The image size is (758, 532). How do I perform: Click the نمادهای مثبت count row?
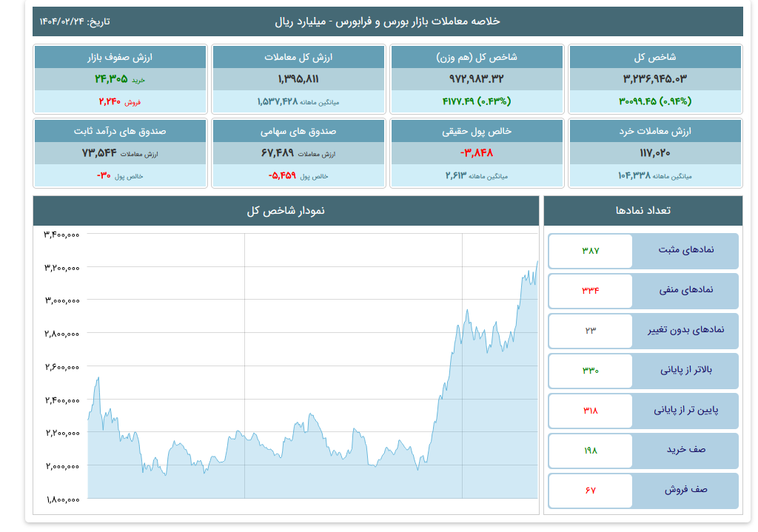click(643, 251)
